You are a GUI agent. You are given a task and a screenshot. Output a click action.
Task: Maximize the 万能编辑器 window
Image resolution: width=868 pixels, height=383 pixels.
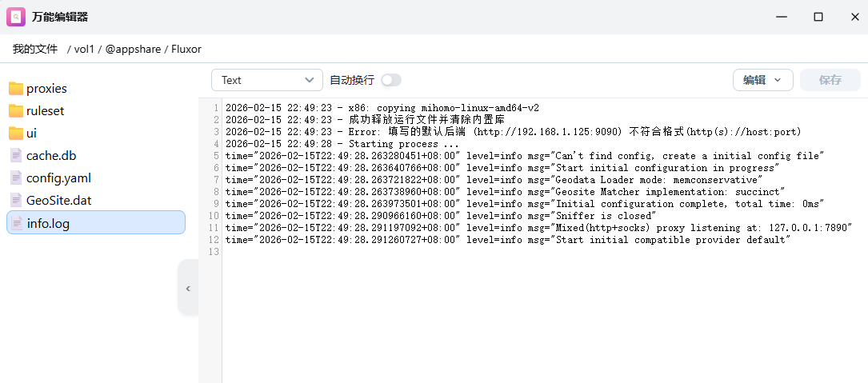pyautogui.click(x=818, y=17)
